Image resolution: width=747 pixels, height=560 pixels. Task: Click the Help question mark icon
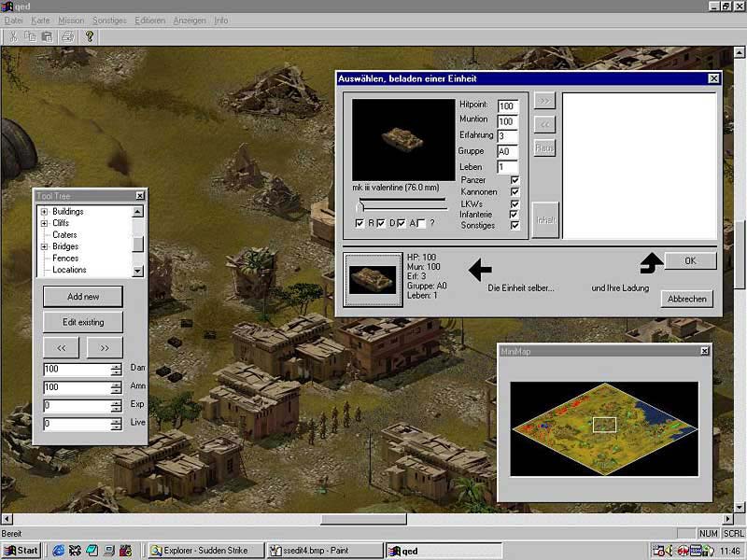(x=89, y=36)
